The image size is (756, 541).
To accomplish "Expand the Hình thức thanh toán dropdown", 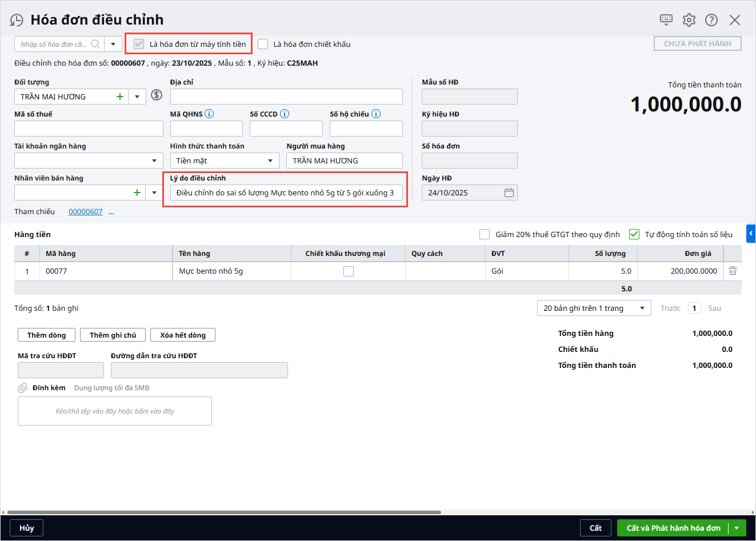I will click(x=270, y=161).
